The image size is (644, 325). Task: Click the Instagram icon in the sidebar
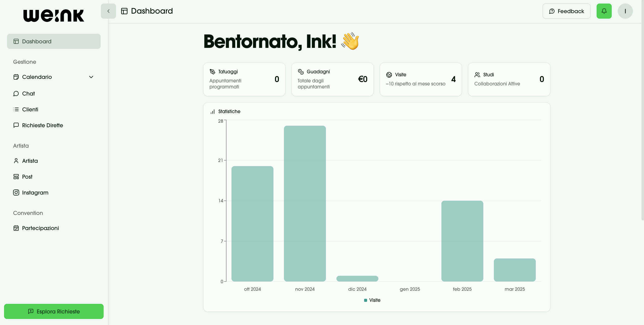click(16, 192)
